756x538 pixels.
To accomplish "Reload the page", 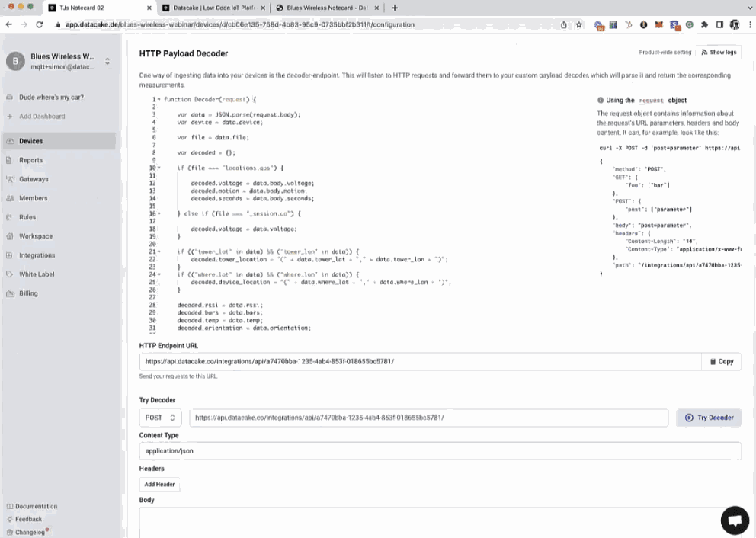I will (x=40, y=24).
